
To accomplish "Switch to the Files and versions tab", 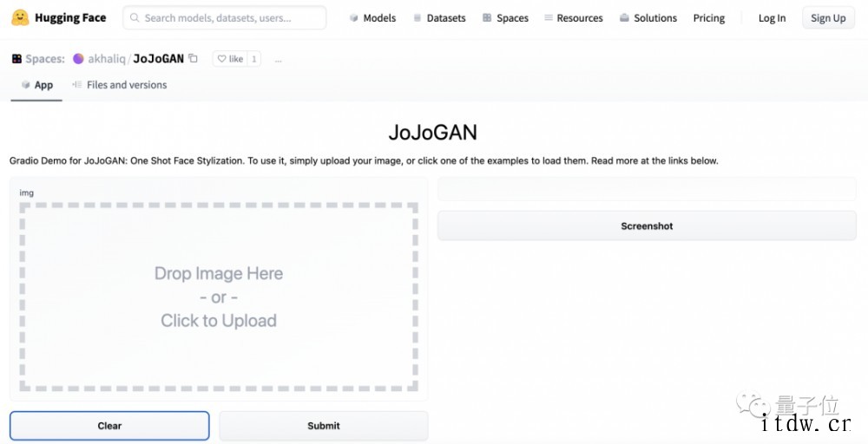I will pyautogui.click(x=119, y=85).
